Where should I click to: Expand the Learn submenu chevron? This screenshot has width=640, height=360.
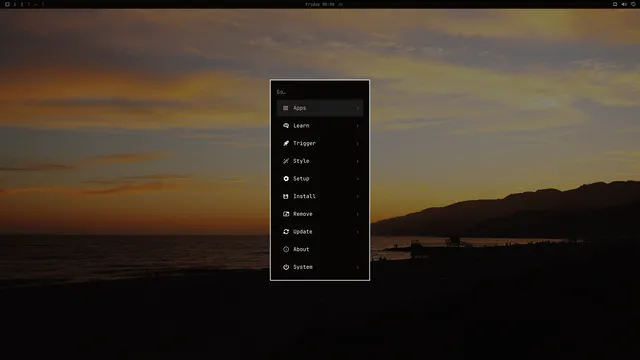[x=358, y=126]
